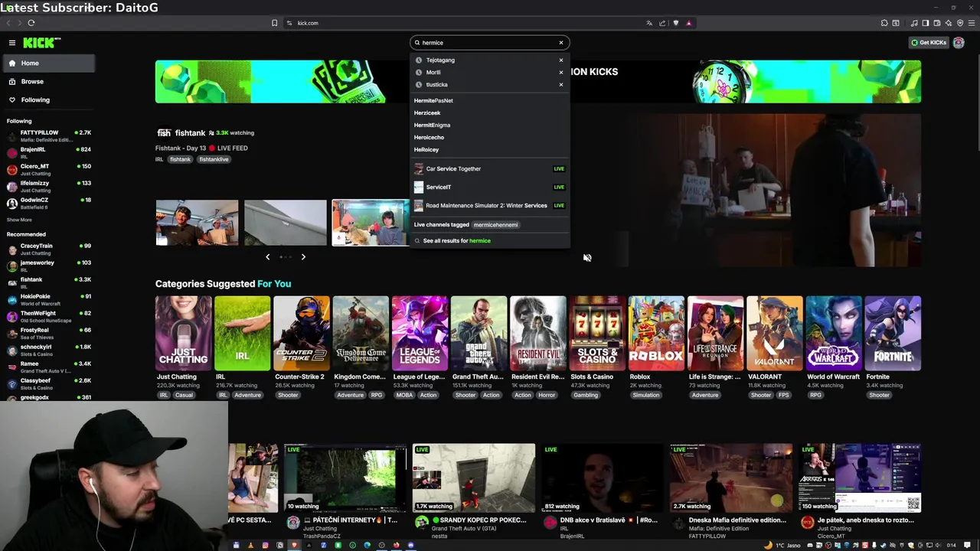The height and width of the screenshot is (551, 980).
Task: Open Brave browser icon in taskbar
Action: (x=294, y=545)
